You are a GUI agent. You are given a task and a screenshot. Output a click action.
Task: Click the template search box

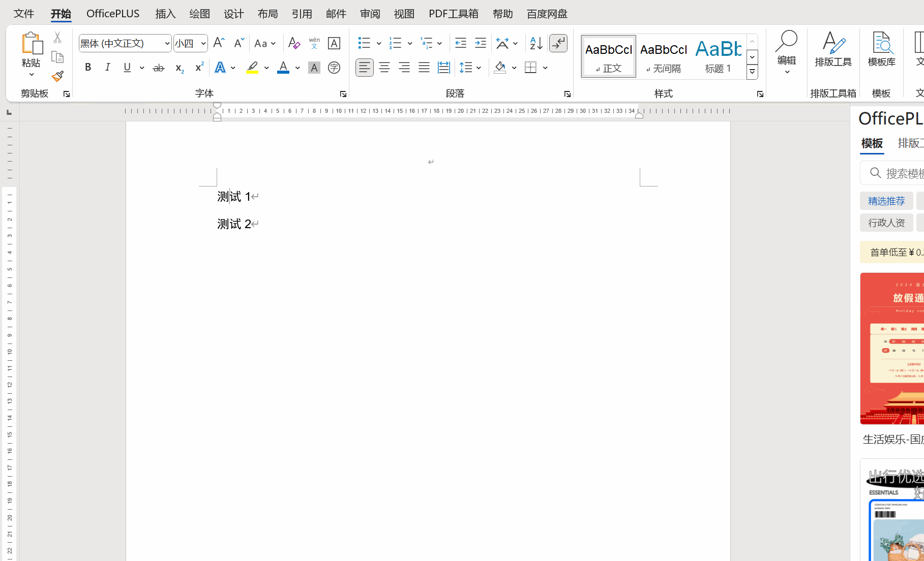click(x=900, y=173)
